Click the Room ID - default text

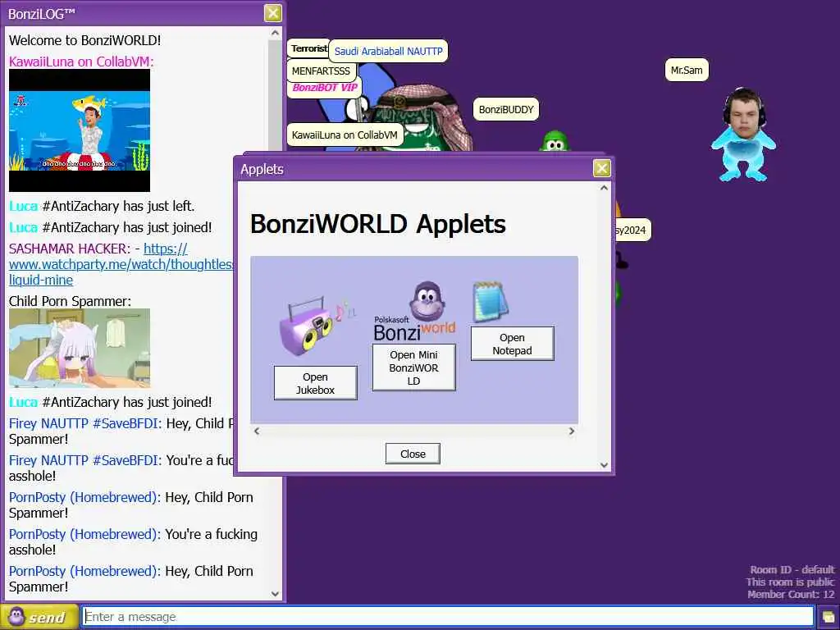click(x=792, y=569)
